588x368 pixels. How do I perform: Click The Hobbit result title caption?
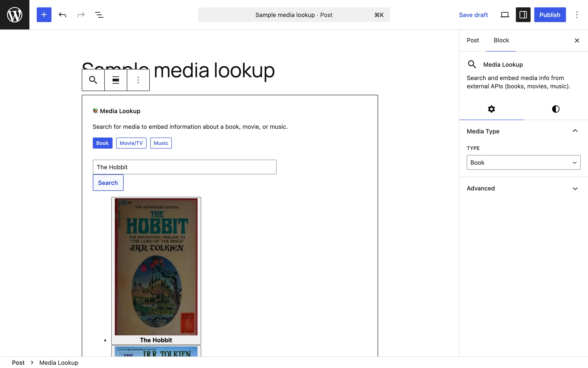(x=156, y=340)
